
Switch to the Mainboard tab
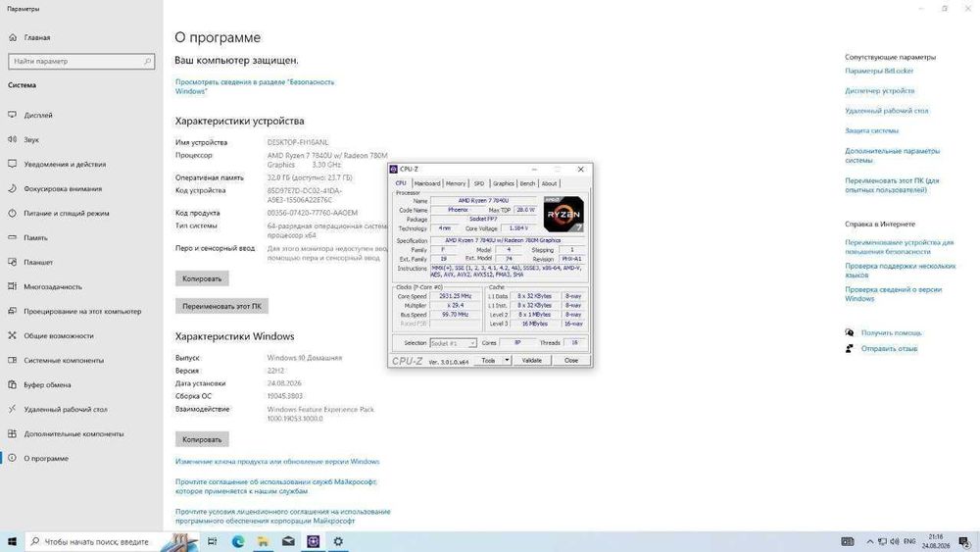pos(427,183)
